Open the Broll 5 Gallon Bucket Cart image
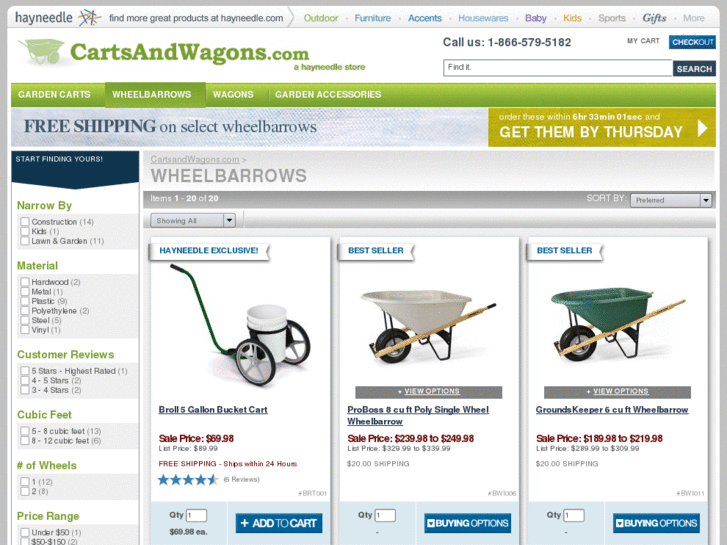The height and width of the screenshot is (545, 727). 240,325
